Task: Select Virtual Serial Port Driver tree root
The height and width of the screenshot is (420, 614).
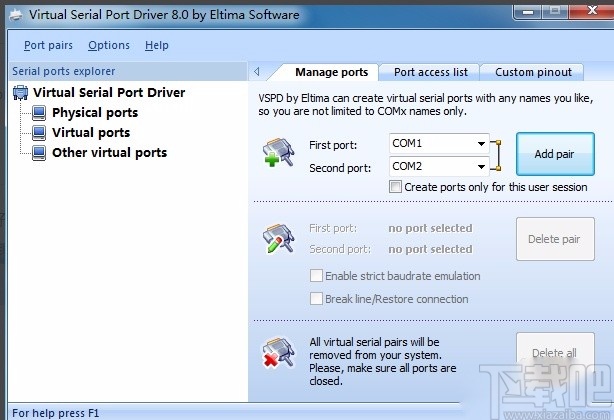Action: click(109, 93)
